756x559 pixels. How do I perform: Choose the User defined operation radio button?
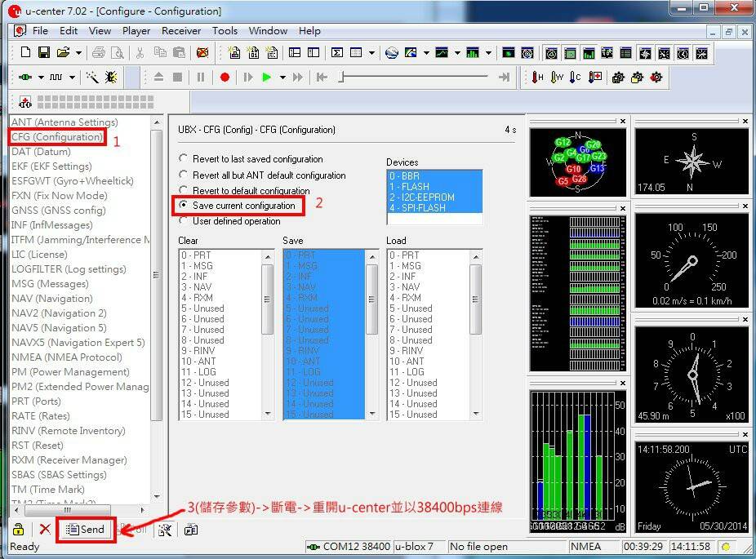tap(185, 221)
